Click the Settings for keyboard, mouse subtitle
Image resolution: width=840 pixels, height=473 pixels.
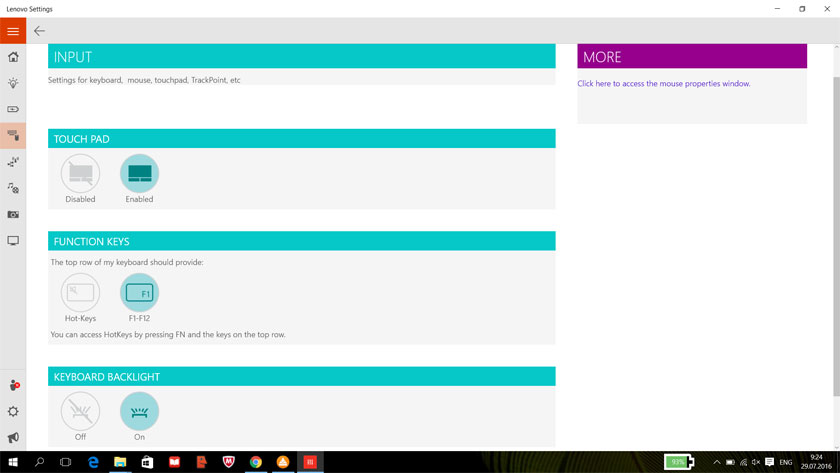point(144,80)
